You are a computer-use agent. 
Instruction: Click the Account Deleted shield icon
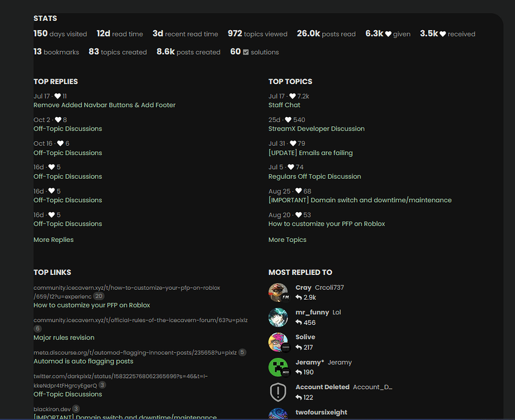278,392
